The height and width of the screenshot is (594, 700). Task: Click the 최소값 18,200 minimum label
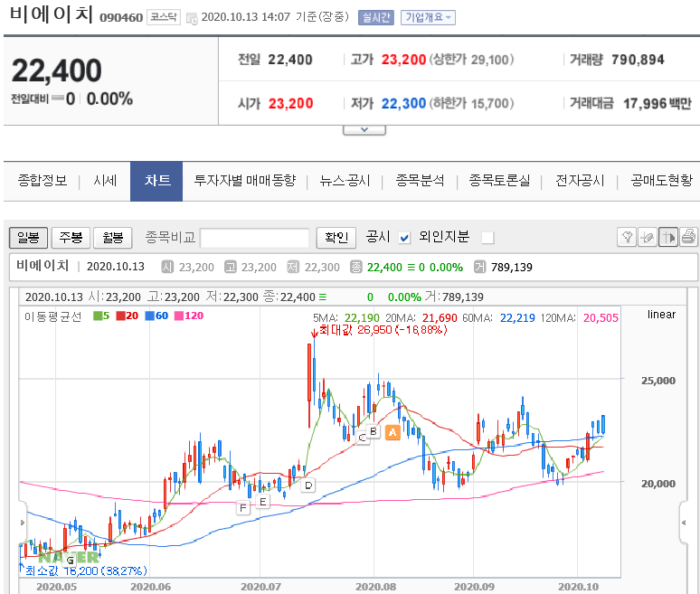(x=86, y=570)
